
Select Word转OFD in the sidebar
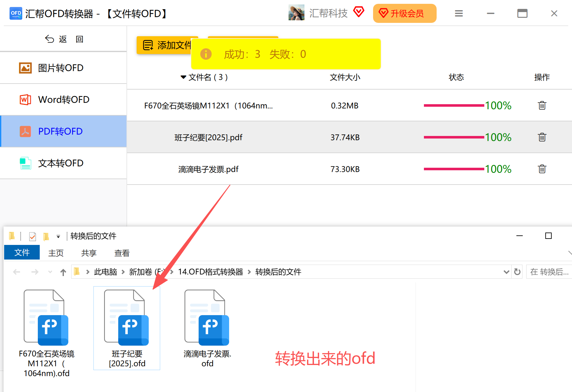pos(63,100)
